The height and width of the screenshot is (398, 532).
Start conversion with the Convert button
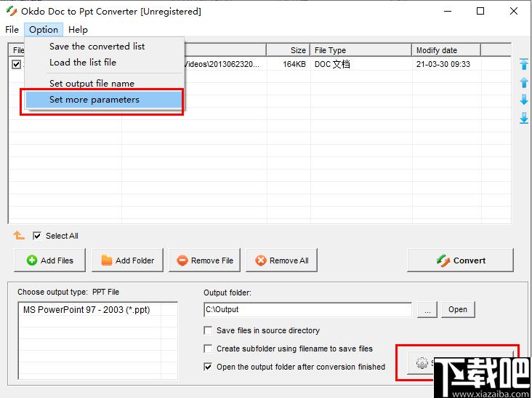coord(460,260)
